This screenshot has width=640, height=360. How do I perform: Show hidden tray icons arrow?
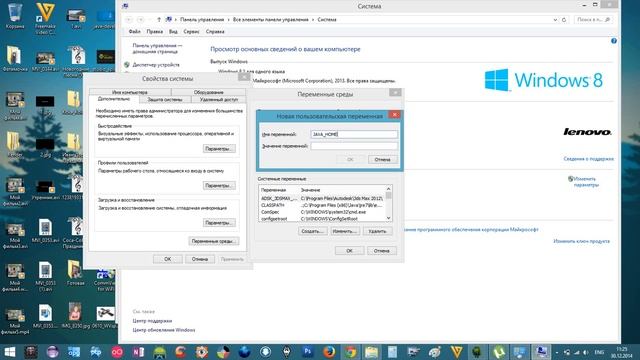557,352
